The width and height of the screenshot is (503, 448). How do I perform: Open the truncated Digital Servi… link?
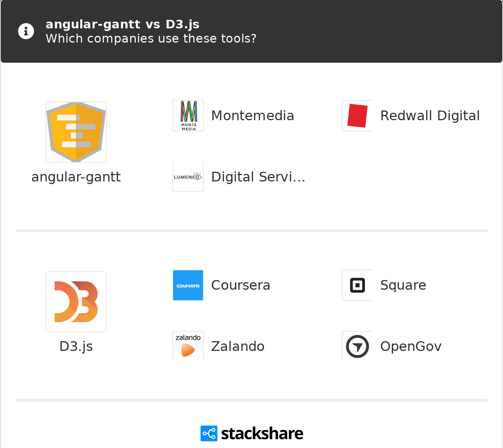click(x=258, y=177)
